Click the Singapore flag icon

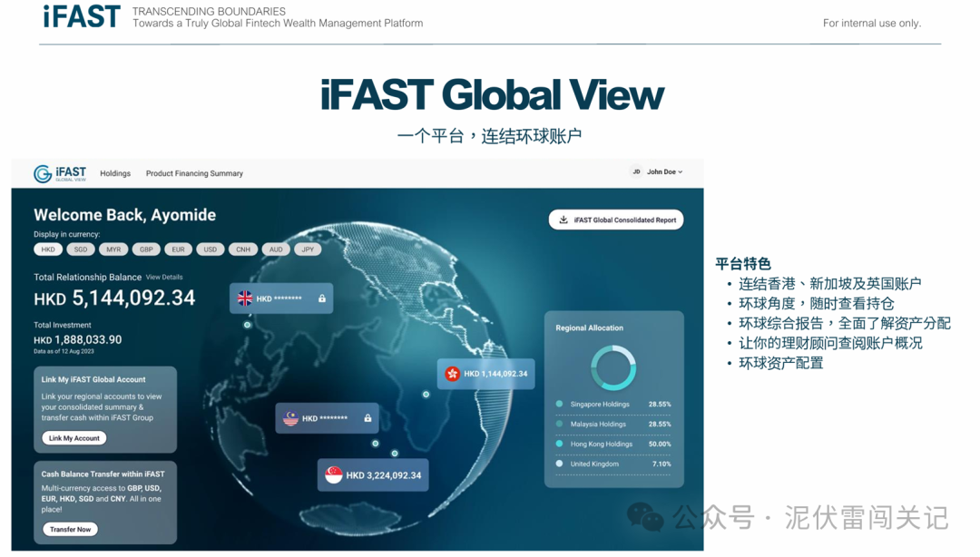click(x=334, y=475)
